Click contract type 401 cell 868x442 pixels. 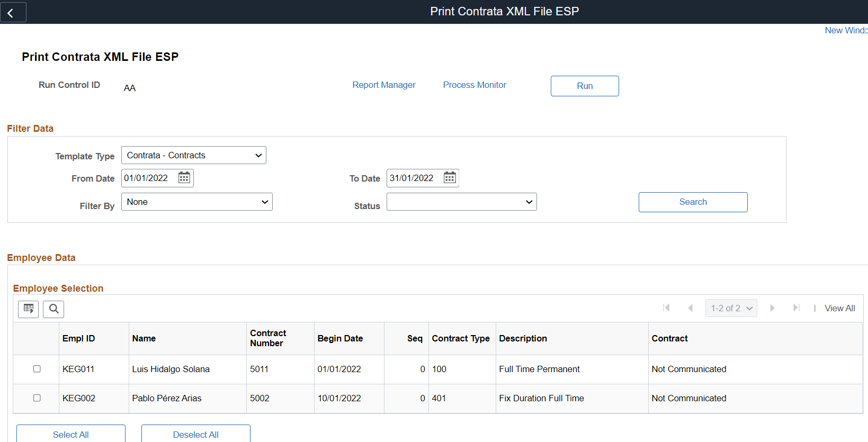pos(439,398)
